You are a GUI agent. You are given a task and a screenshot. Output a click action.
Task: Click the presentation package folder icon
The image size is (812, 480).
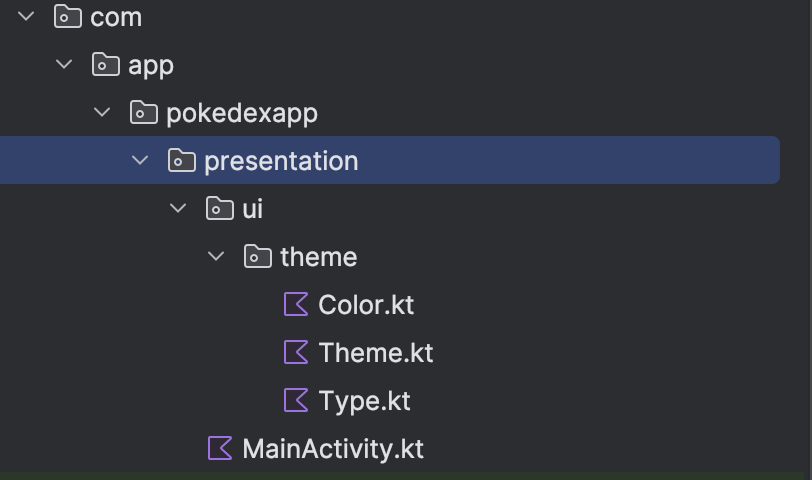(182, 160)
